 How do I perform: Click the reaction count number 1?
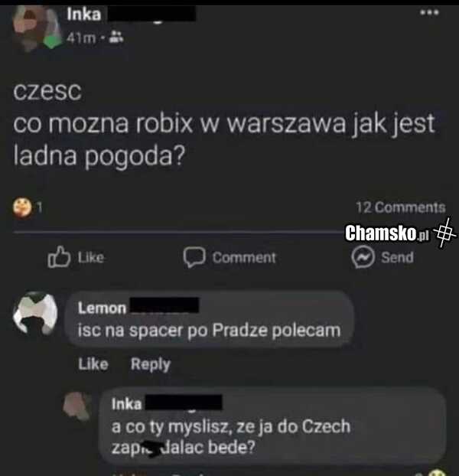pos(40,207)
